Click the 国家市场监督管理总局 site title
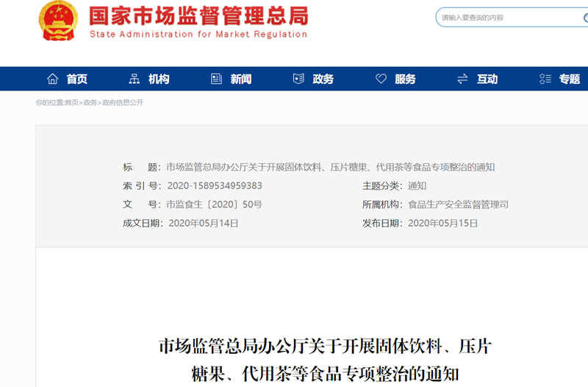 [x=198, y=15]
